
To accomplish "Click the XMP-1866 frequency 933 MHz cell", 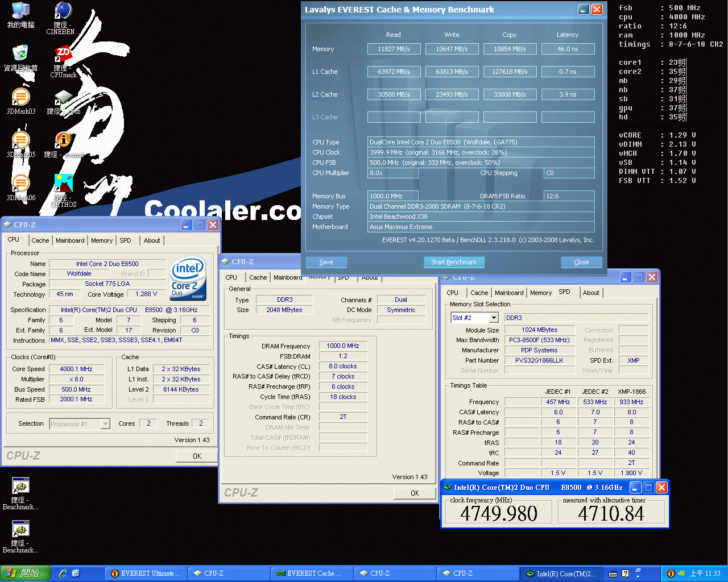I will (x=631, y=402).
